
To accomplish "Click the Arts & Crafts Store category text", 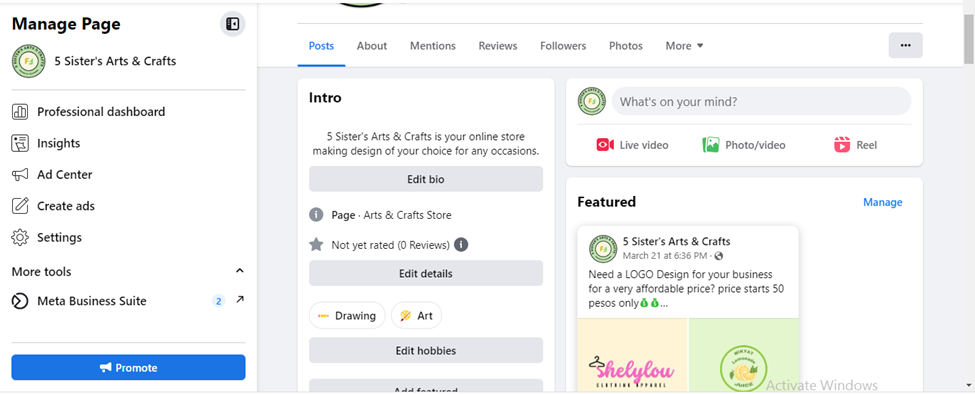I will click(407, 215).
